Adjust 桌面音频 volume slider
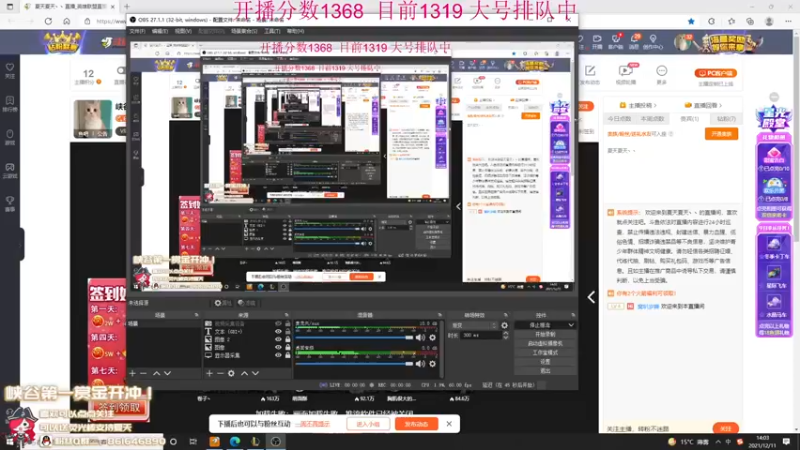Screen dimensions: 800x450 point(355,364)
